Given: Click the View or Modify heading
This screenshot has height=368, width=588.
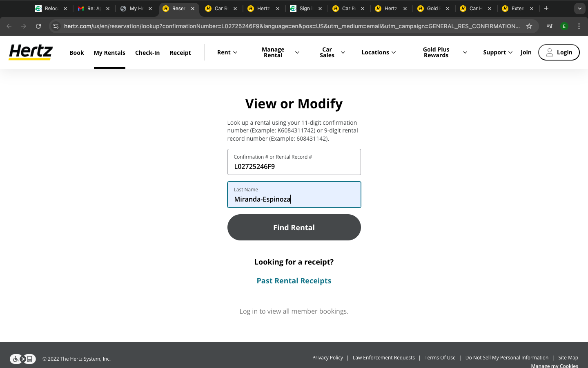Looking at the screenshot, I should click(294, 104).
